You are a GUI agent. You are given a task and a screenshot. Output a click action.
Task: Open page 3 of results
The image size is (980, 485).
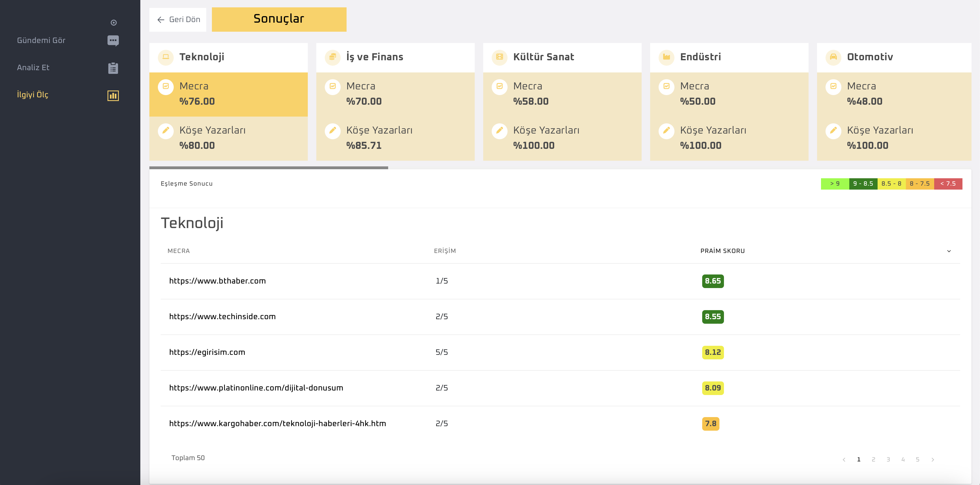(888, 460)
